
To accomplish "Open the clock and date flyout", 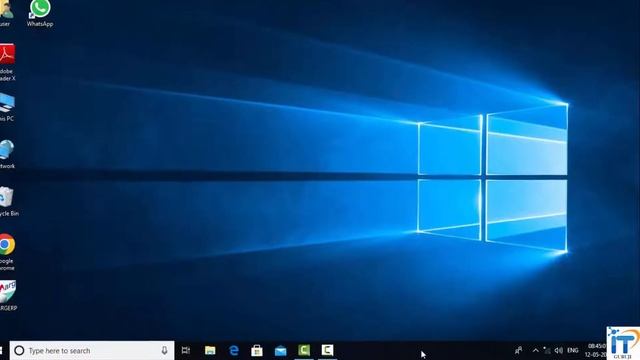I will click(x=596, y=350).
